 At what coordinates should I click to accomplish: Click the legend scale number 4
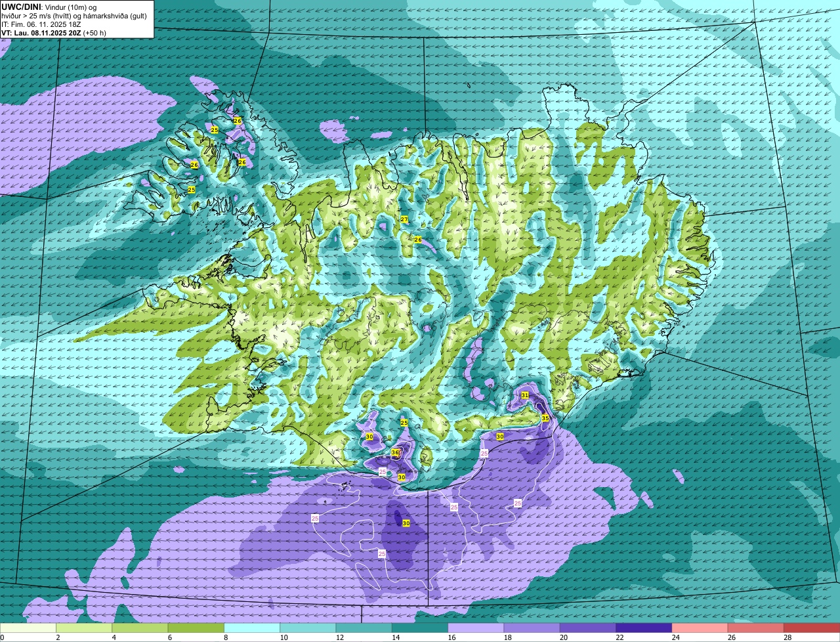coord(114,637)
